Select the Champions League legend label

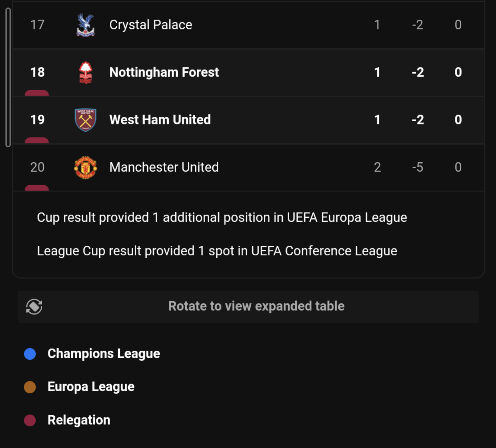(x=104, y=354)
